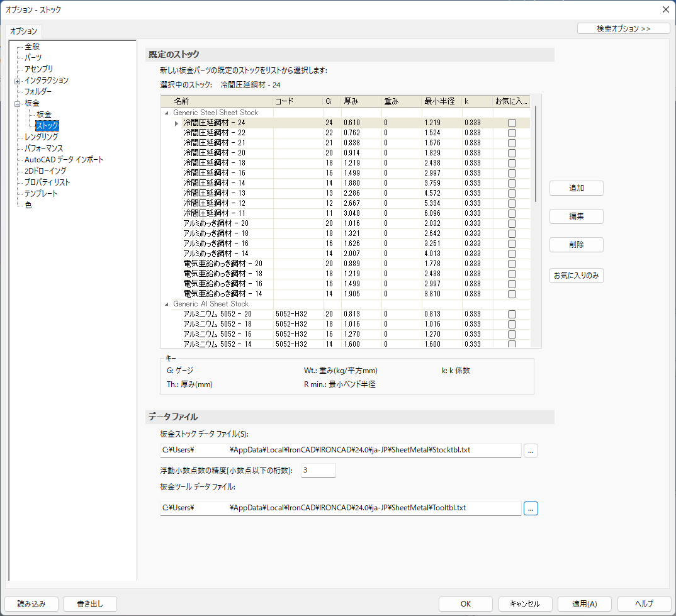Click the 浮動小数点数の精度 input field
This screenshot has height=616, width=676.
point(318,471)
